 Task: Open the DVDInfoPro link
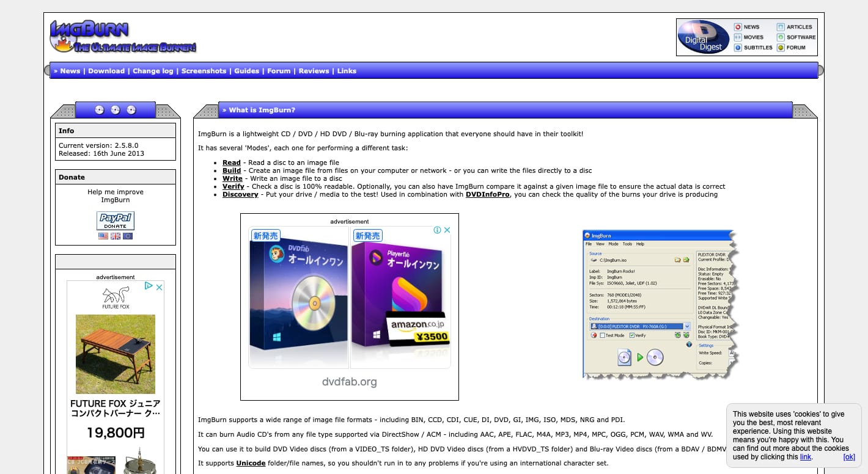click(x=488, y=194)
